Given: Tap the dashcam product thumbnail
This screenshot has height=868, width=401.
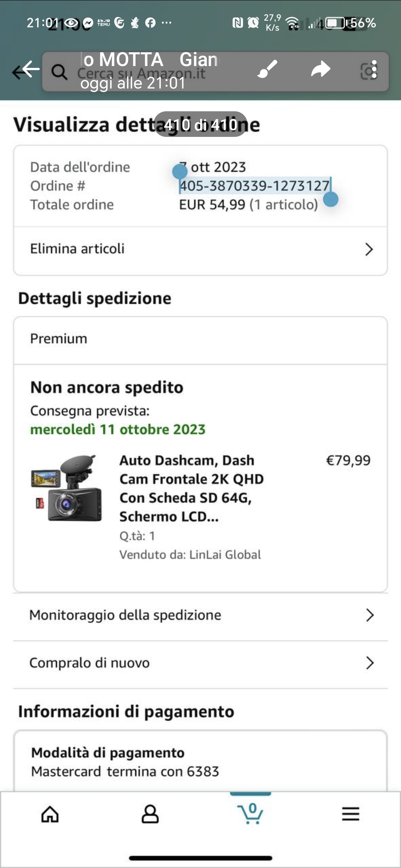Looking at the screenshot, I should pos(67,488).
